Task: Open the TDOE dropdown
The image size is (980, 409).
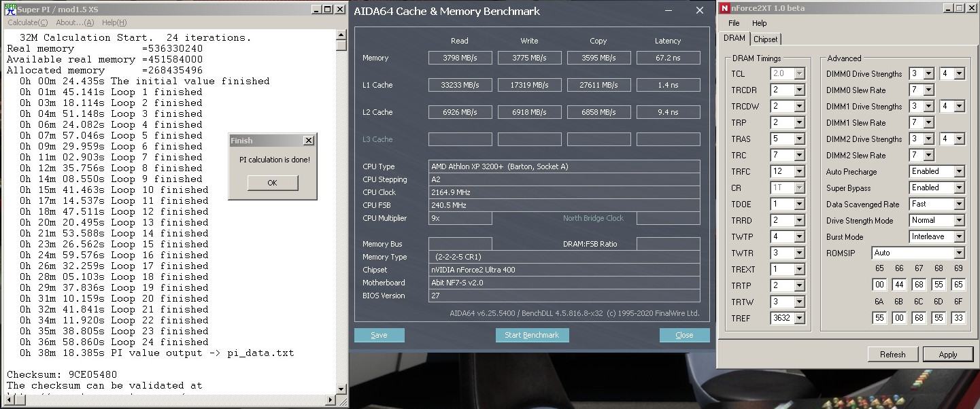Action: pos(799,204)
